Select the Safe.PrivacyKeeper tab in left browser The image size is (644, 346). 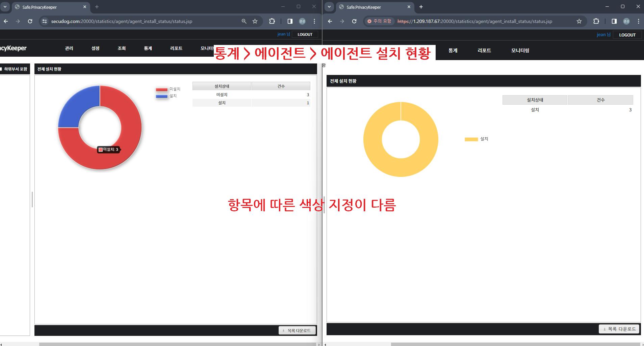point(51,7)
